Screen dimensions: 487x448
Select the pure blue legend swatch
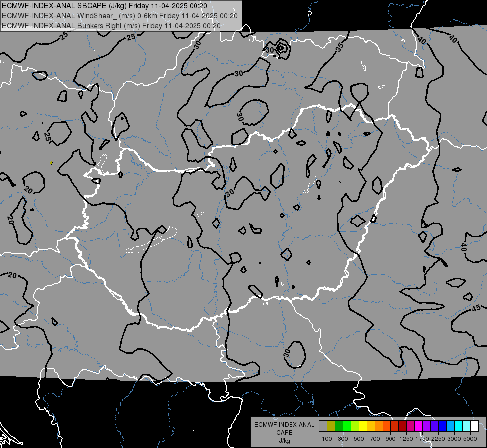click(x=443, y=426)
